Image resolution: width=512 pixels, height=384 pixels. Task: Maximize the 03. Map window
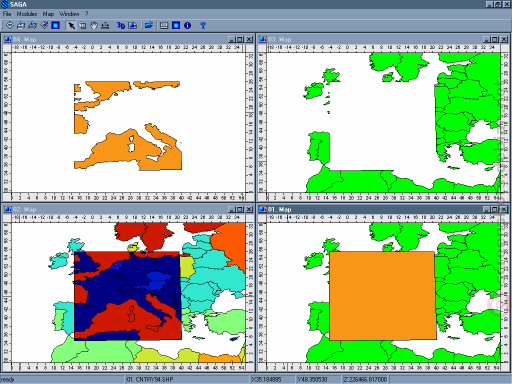click(x=495, y=39)
